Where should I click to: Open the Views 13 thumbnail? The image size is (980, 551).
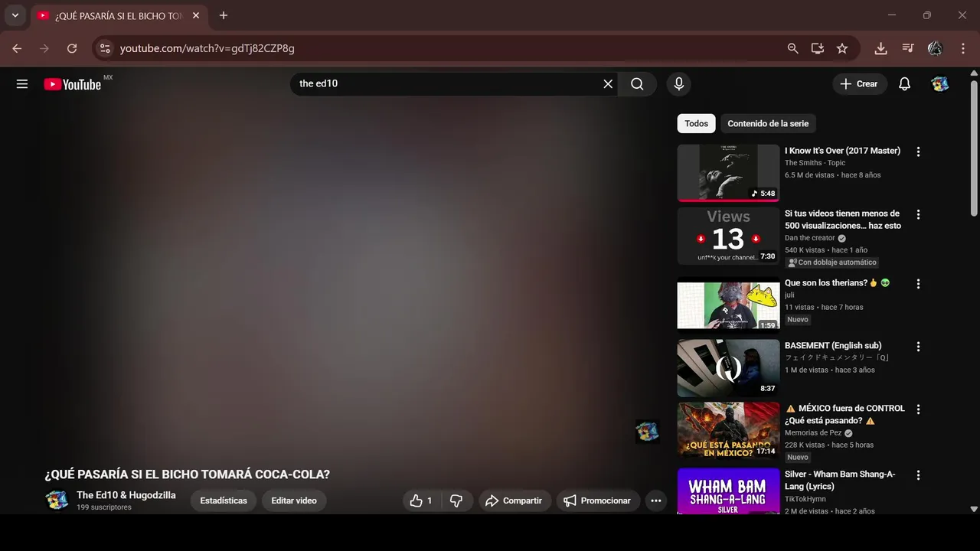point(728,236)
